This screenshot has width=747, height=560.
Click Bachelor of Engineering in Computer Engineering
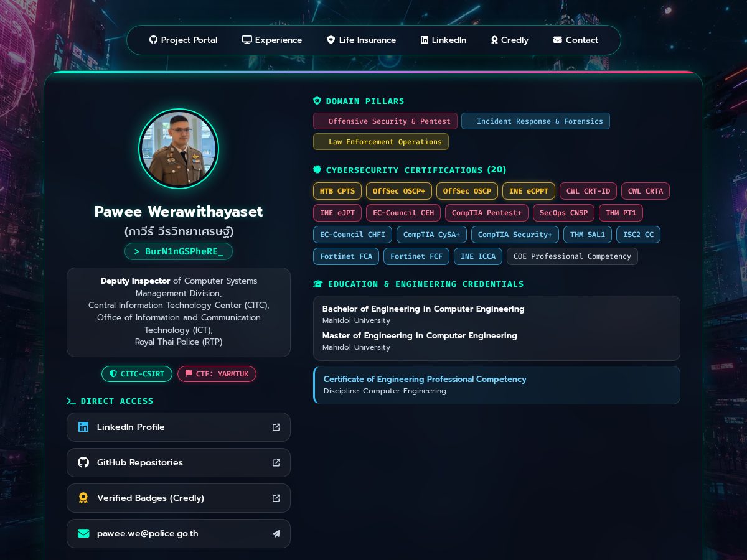[423, 309]
